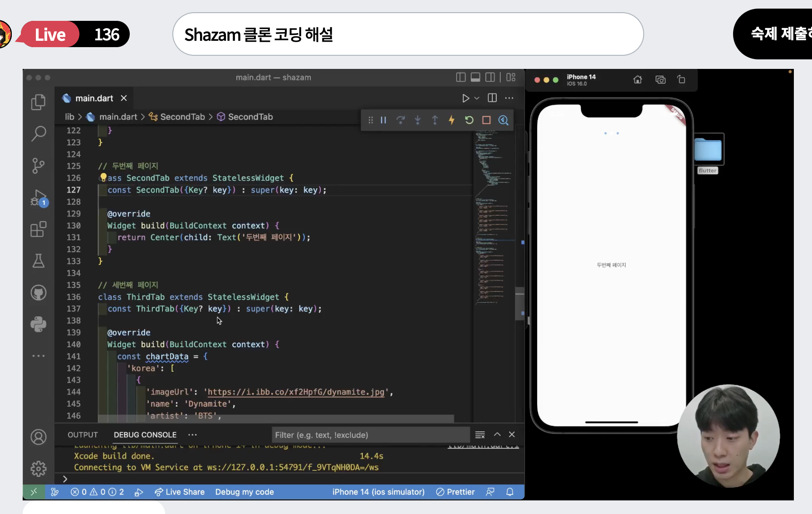The image size is (812, 514).
Task: Click the code minimap
Action: [x=494, y=218]
